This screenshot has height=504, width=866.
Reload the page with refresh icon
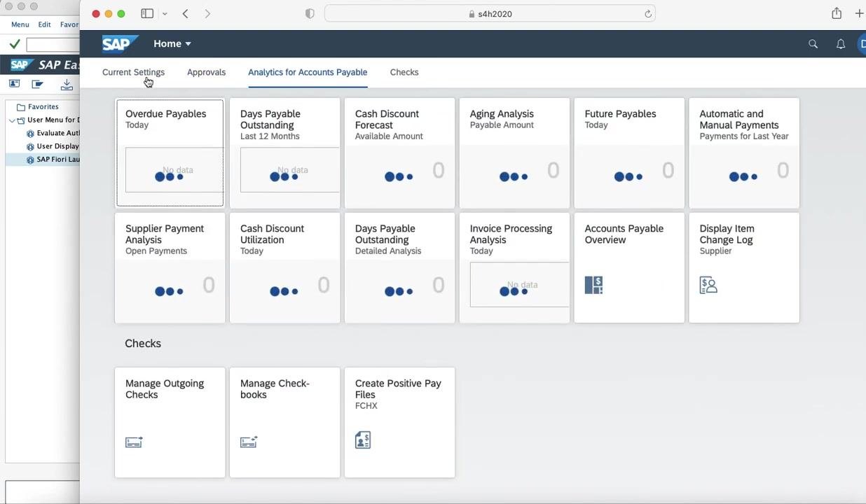pyautogui.click(x=648, y=13)
